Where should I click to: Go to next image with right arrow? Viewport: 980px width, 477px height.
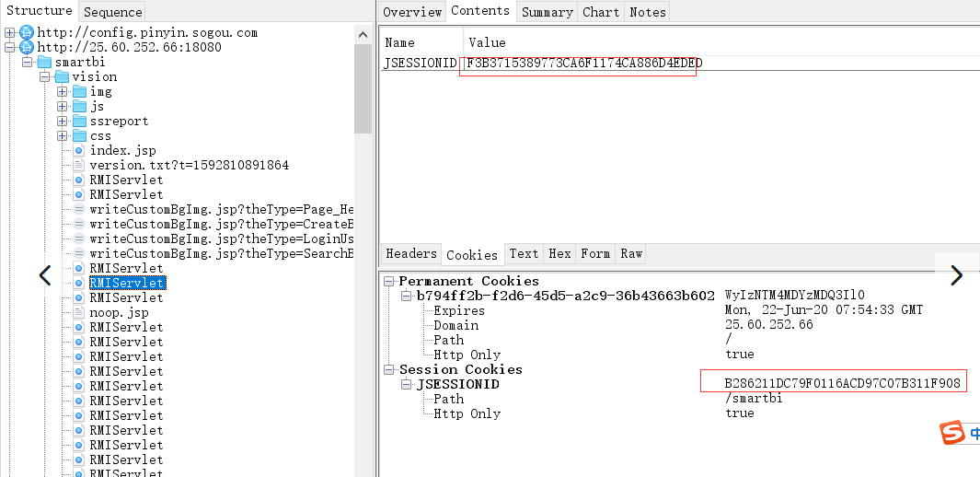tap(956, 275)
